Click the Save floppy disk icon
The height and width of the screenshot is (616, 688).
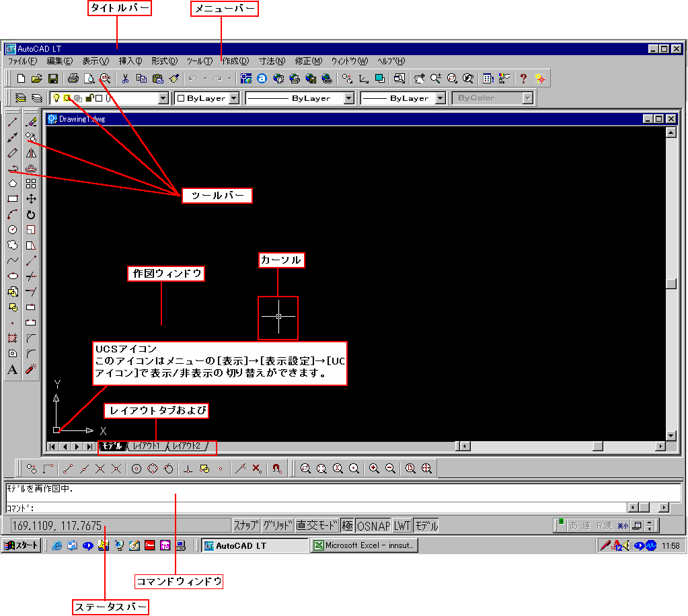click(x=53, y=79)
